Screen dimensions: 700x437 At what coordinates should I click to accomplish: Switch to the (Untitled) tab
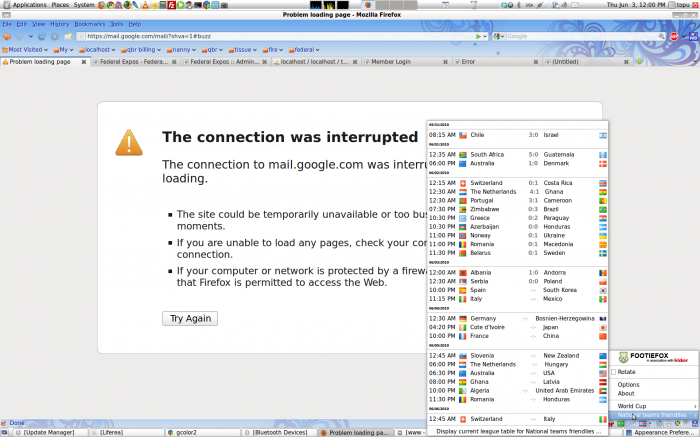point(587,62)
